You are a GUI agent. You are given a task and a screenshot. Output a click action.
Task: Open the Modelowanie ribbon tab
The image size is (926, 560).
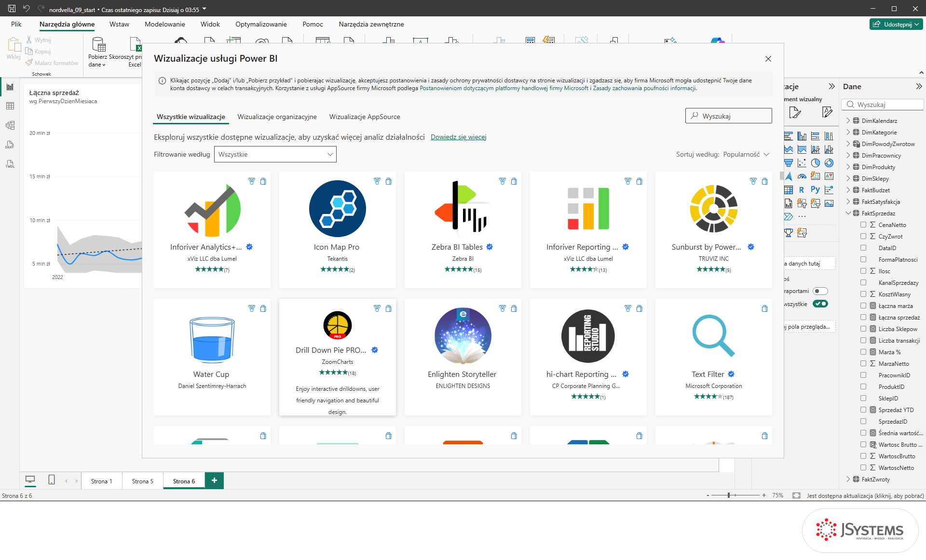click(165, 24)
